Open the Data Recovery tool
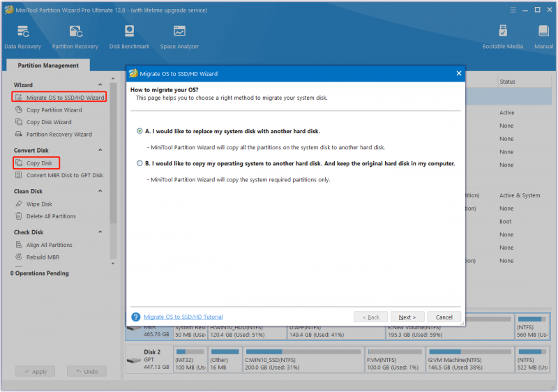 (23, 38)
